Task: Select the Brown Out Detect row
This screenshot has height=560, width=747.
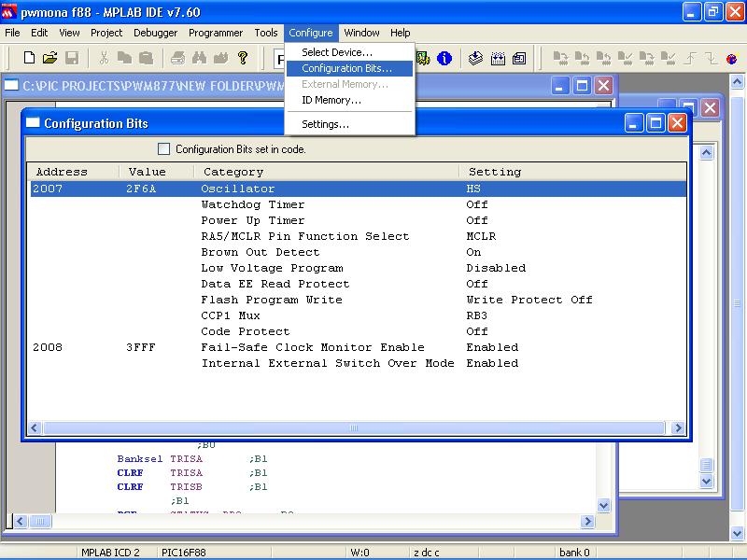Action: pyautogui.click(x=359, y=252)
